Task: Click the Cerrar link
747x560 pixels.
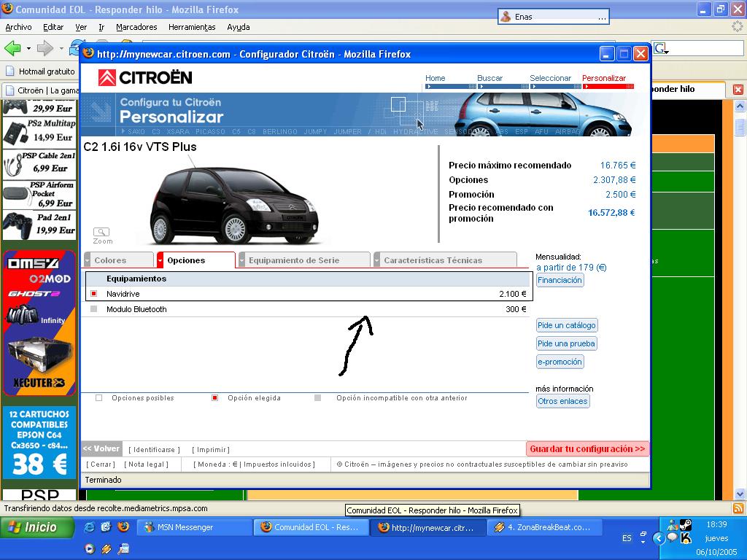Action: pyautogui.click(x=101, y=464)
